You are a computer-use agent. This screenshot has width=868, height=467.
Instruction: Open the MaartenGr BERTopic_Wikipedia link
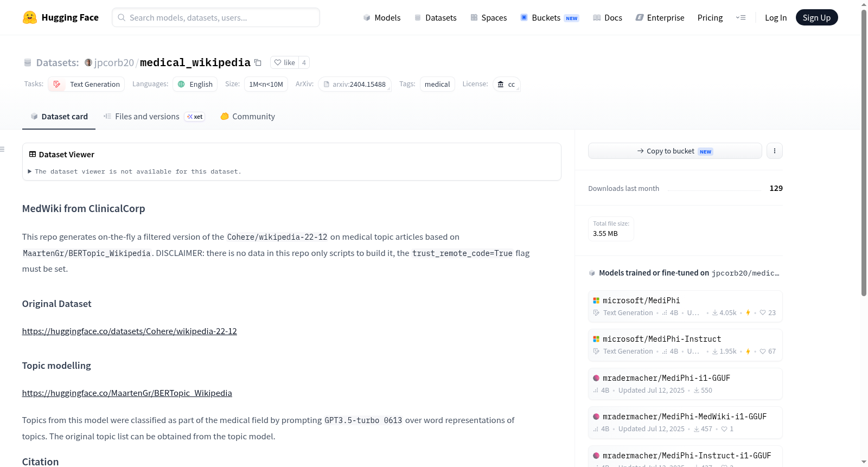pos(127,393)
